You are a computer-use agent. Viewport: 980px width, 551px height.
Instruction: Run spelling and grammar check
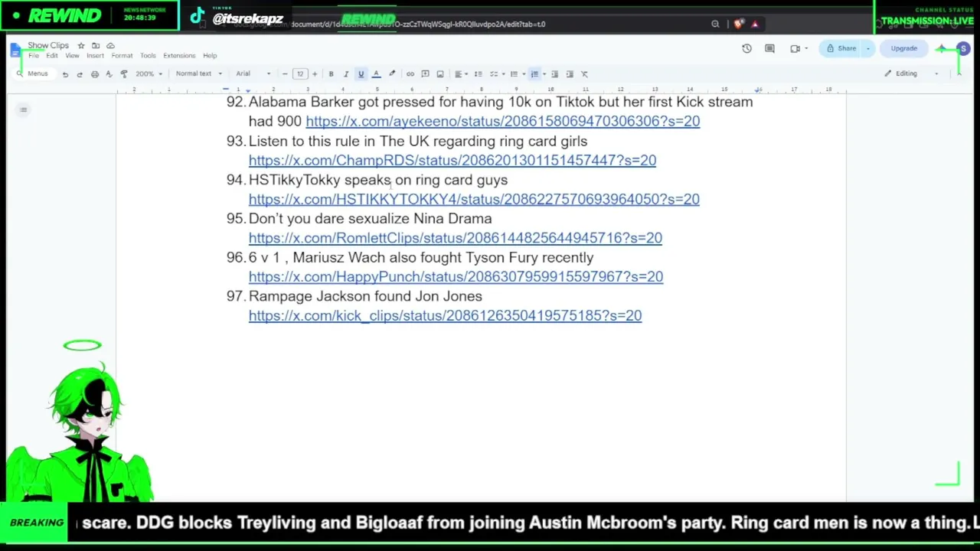point(109,74)
